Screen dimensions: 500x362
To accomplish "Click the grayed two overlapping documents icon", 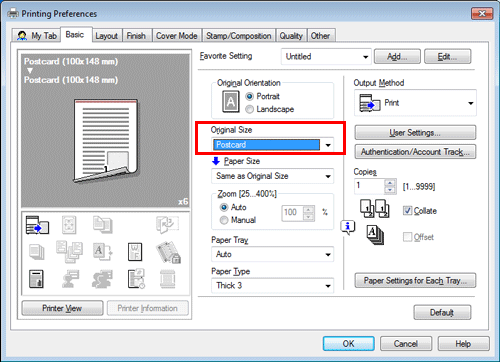I will pyautogui.click(x=103, y=224).
